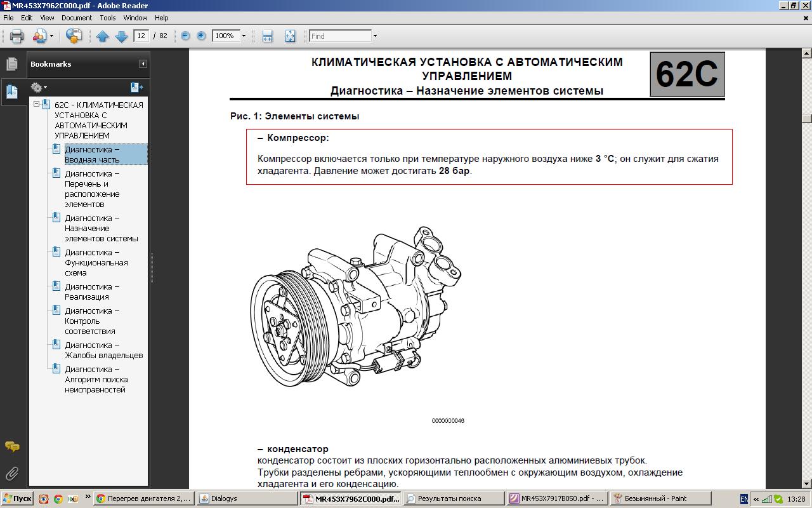Click into the Find search field
Viewport: 812px width, 508px height.
coord(340,36)
